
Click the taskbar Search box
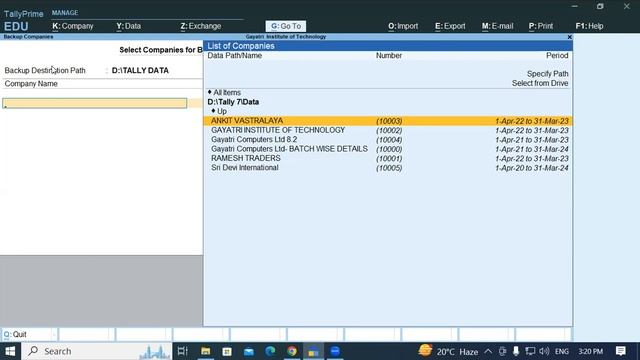click(97, 351)
